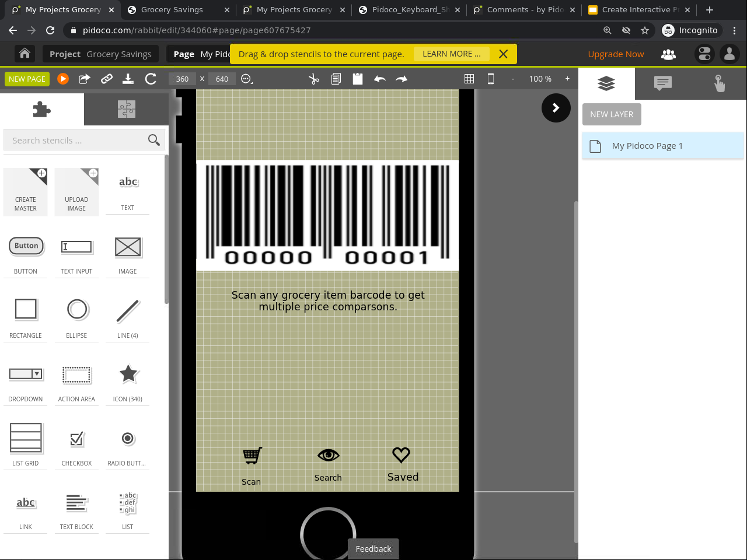Open more page size options ellipsis

point(247,79)
